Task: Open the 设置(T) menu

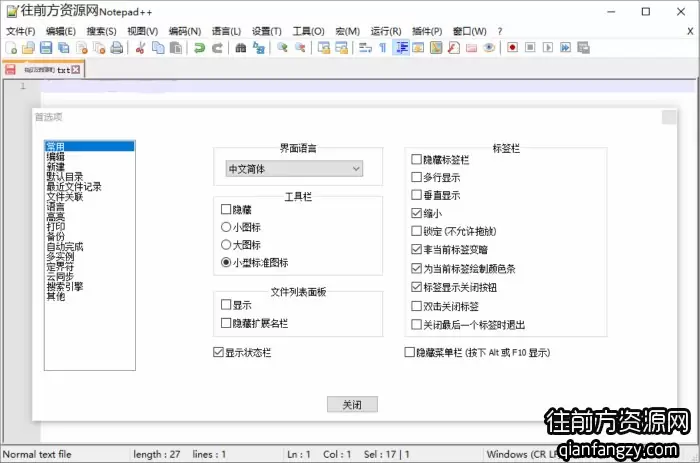Action: click(x=267, y=31)
